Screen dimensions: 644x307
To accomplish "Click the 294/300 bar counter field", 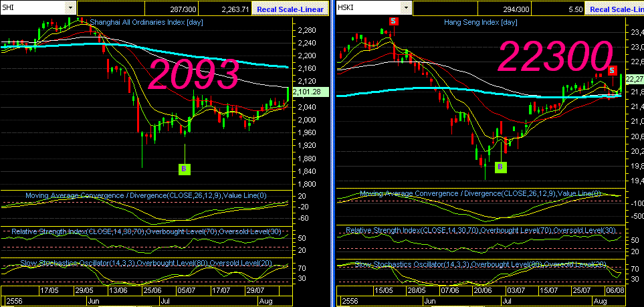I will 505,9.
